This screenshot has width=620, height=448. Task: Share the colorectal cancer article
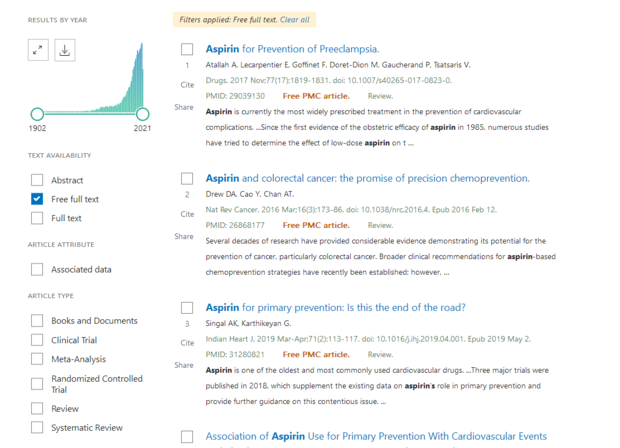pyautogui.click(x=184, y=237)
